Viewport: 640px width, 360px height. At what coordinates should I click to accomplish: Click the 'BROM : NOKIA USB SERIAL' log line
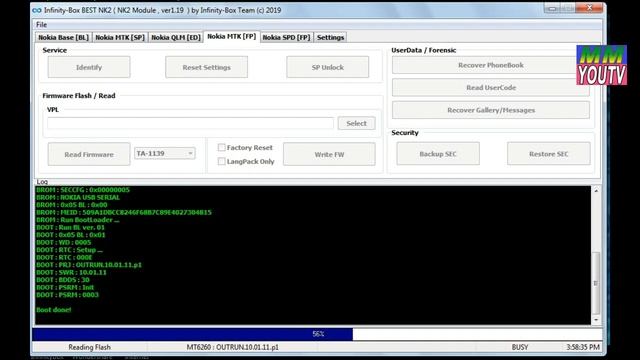tap(78, 197)
